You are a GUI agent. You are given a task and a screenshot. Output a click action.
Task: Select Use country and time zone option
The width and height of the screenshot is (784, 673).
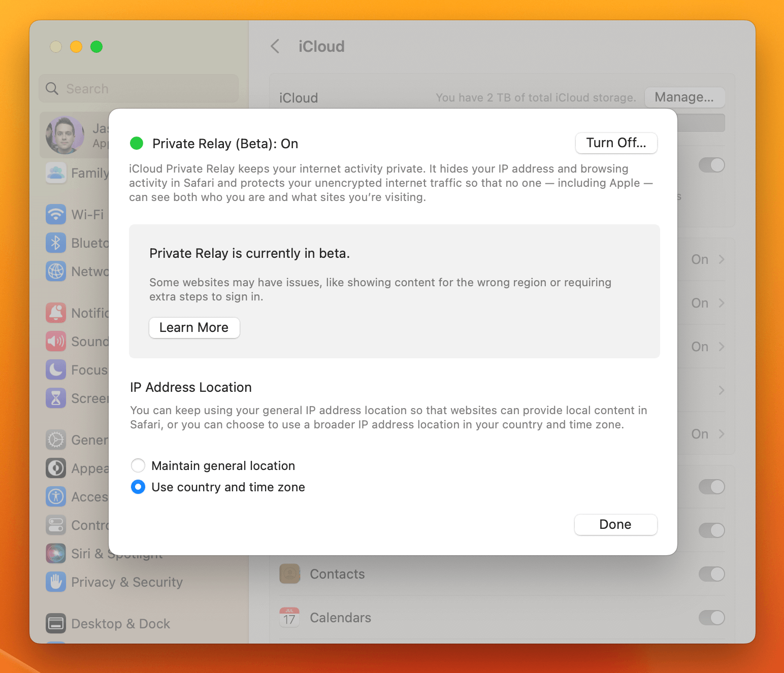pos(138,487)
